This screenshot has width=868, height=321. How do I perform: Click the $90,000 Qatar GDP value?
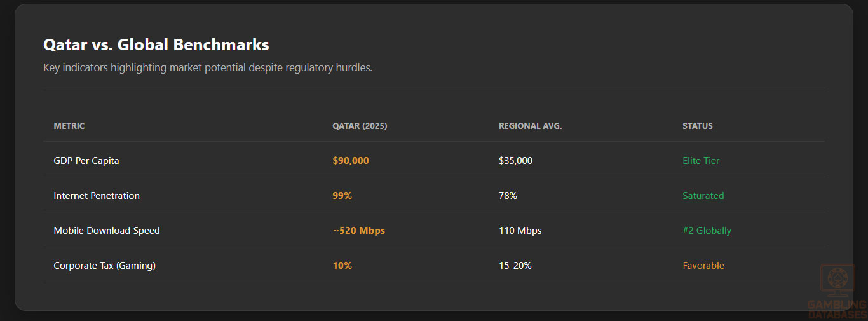tap(350, 161)
